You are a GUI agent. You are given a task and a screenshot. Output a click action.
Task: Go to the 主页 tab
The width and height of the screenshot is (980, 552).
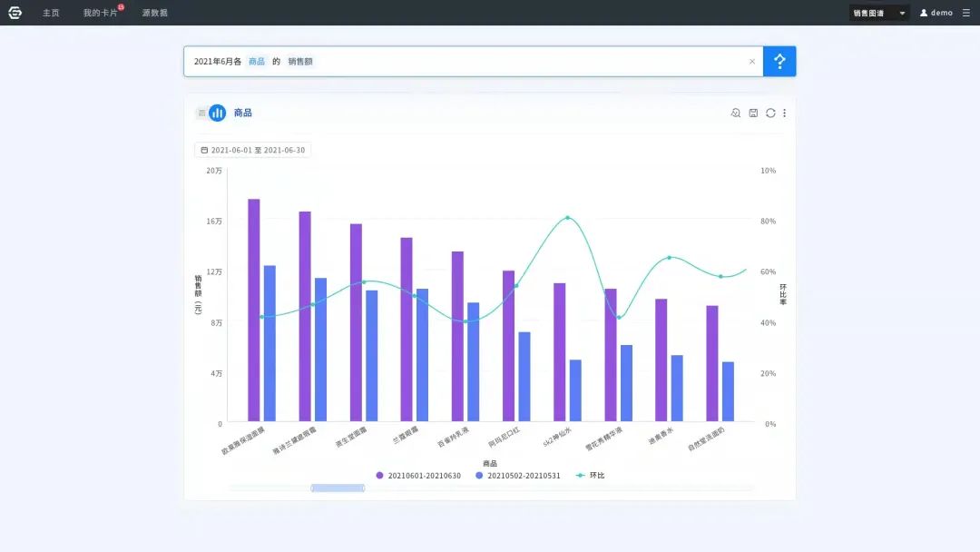(51, 13)
